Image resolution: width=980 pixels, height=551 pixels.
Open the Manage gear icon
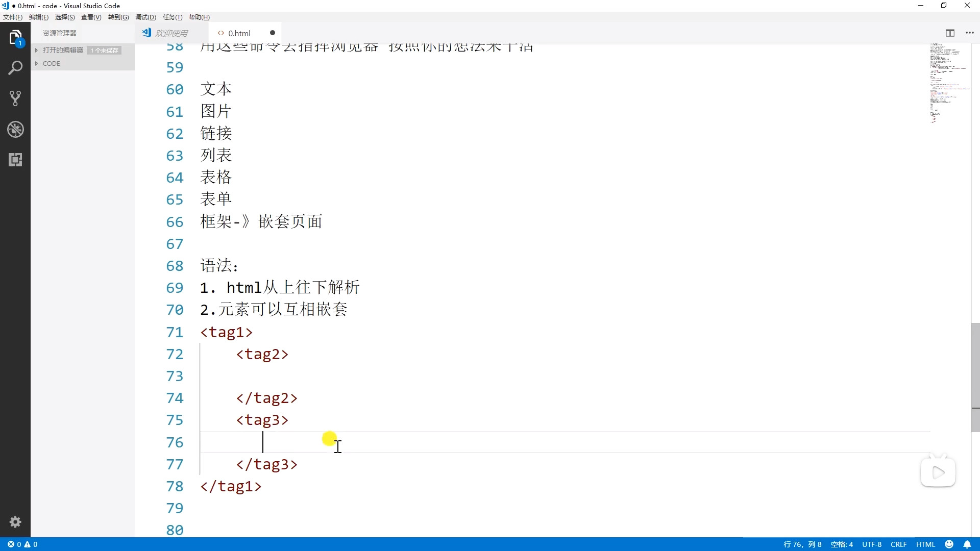tap(15, 522)
